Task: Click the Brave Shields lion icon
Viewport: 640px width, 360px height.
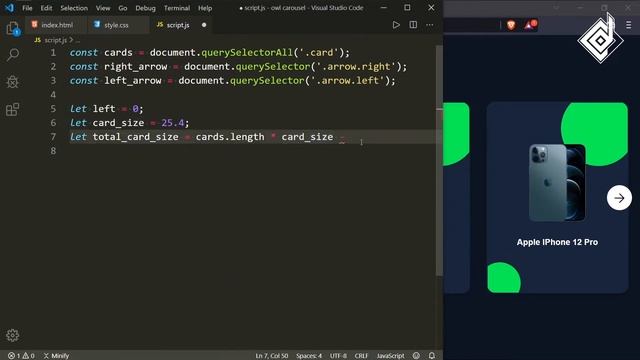Action: [511, 25]
